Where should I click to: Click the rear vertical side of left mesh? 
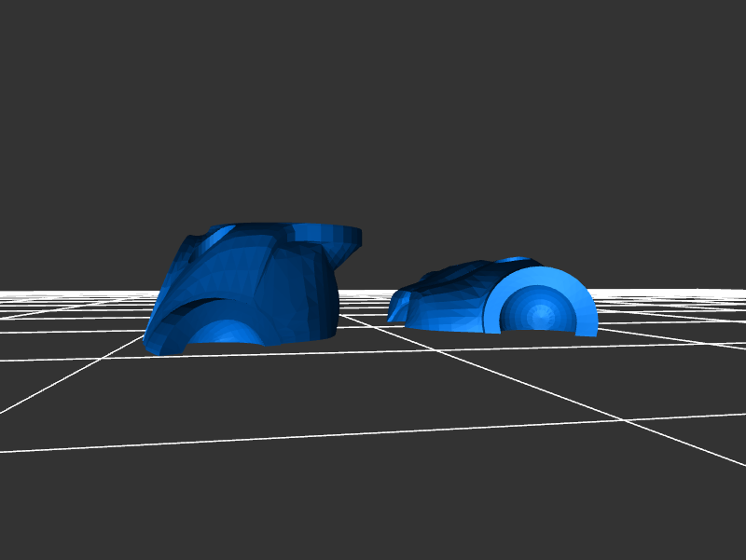[322, 298]
